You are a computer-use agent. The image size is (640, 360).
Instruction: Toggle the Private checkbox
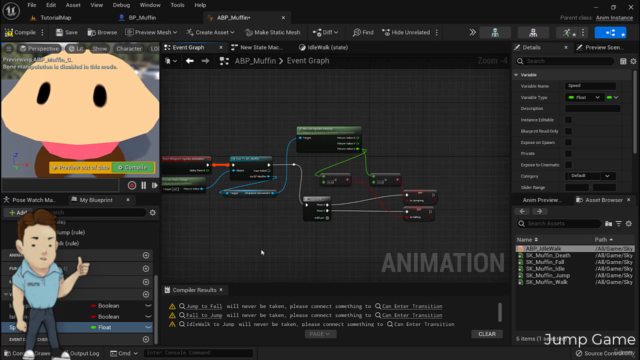pos(568,153)
